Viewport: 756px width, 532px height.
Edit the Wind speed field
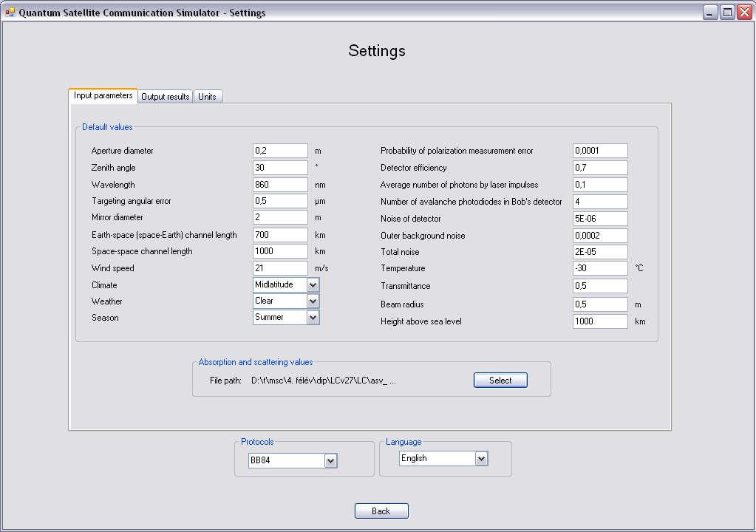point(280,268)
